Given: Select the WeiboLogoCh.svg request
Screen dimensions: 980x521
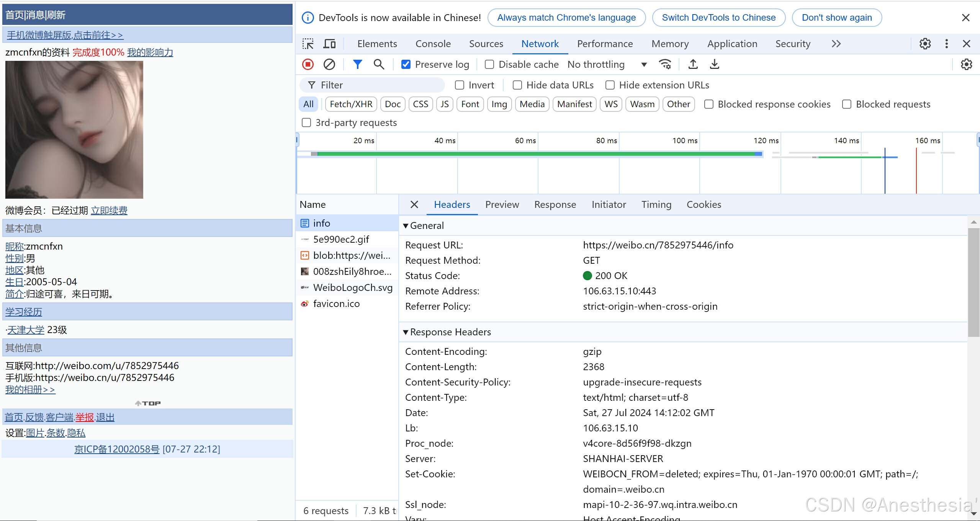Looking at the screenshot, I should [347, 287].
